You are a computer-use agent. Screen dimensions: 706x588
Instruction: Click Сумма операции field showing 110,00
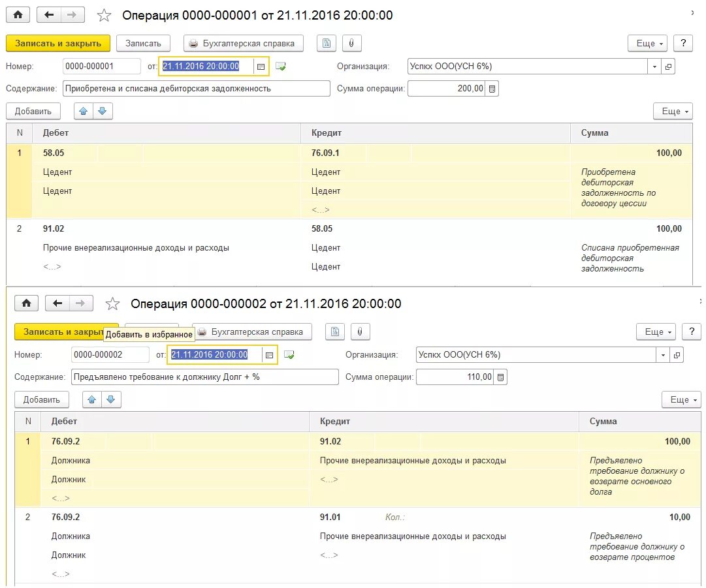point(455,377)
